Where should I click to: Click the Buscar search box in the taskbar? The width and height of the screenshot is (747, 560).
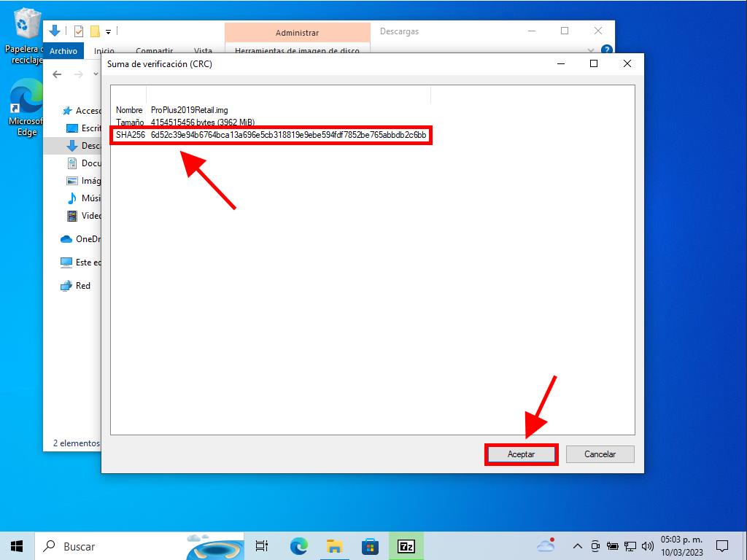[109, 546]
